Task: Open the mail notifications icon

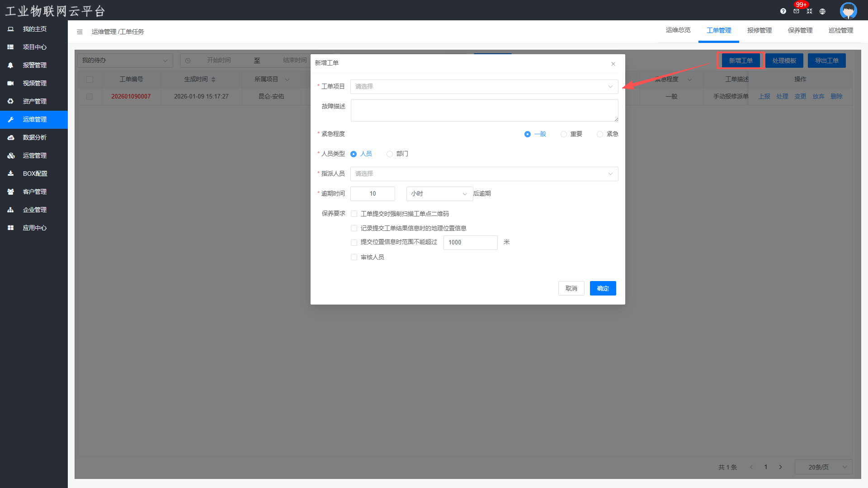Action: click(796, 11)
